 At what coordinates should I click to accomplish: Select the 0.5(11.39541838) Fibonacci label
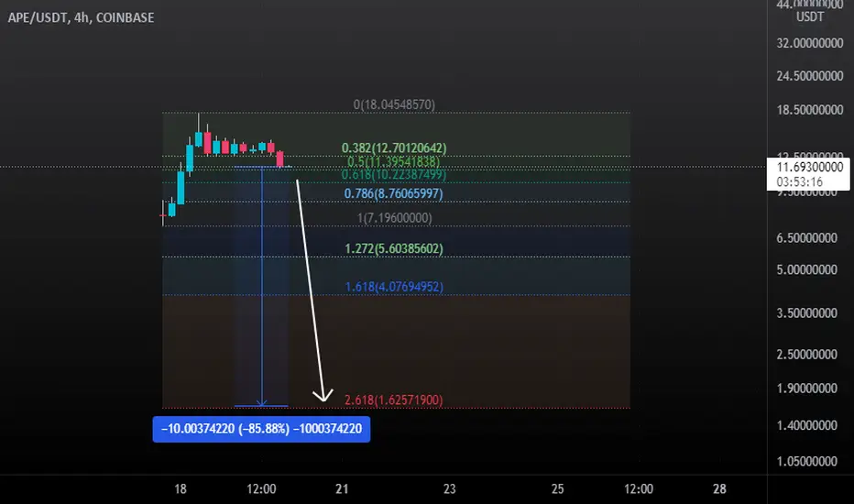tap(394, 161)
